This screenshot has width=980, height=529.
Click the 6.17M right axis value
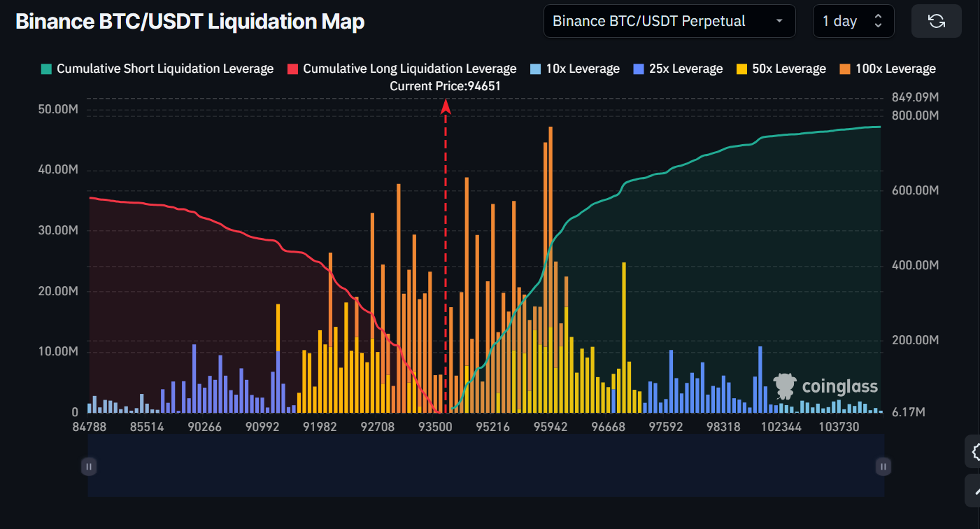coord(909,413)
